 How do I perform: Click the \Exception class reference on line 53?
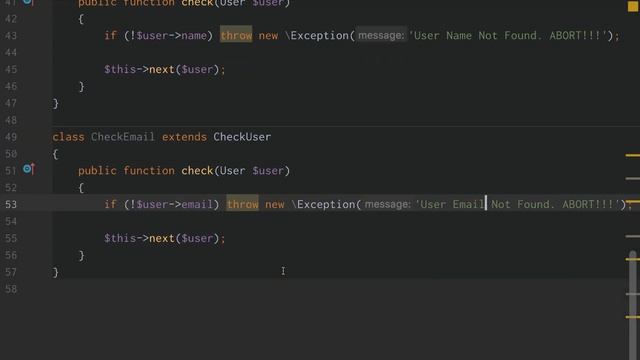click(x=323, y=204)
